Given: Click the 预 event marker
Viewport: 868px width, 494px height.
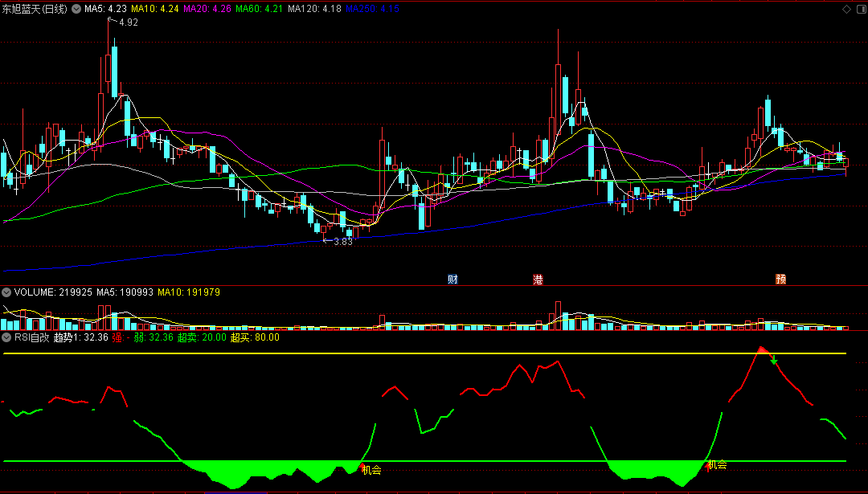Looking at the screenshot, I should pyautogui.click(x=781, y=279).
